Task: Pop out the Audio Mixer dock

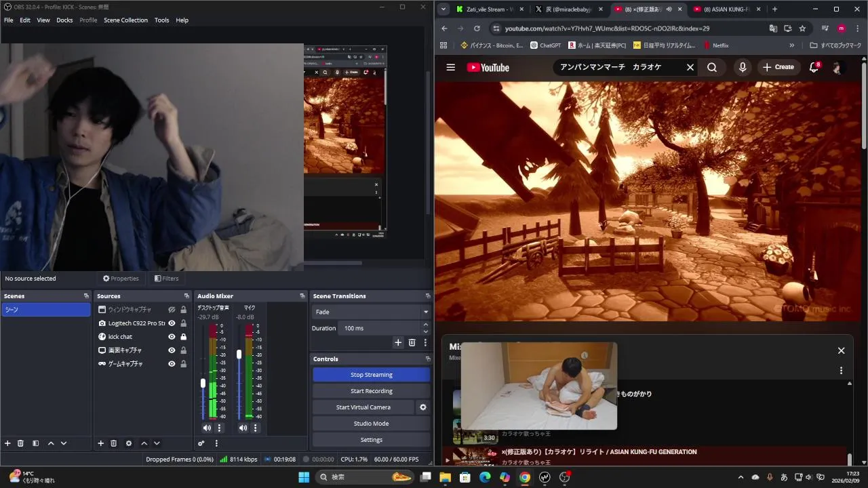Action: pos(302,296)
